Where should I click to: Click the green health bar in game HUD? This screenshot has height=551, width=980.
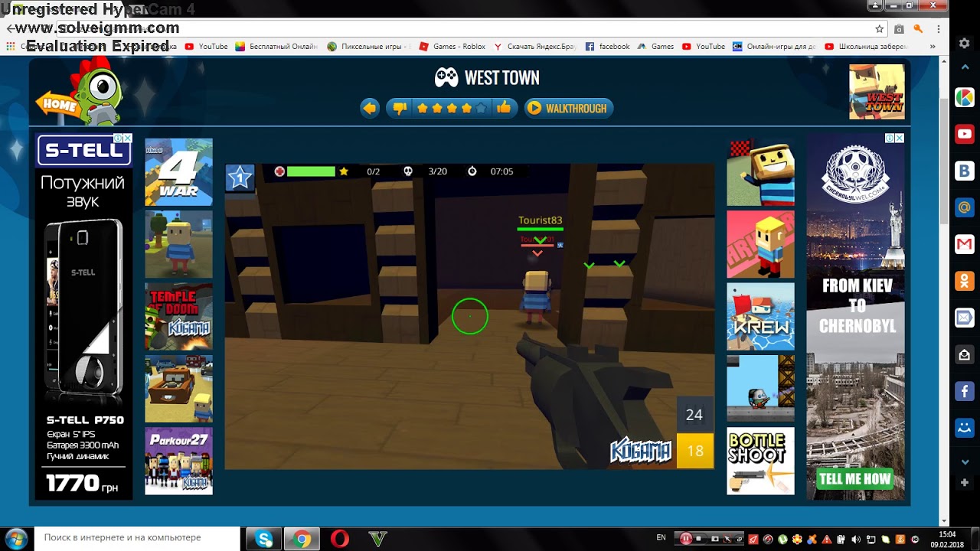[311, 171]
